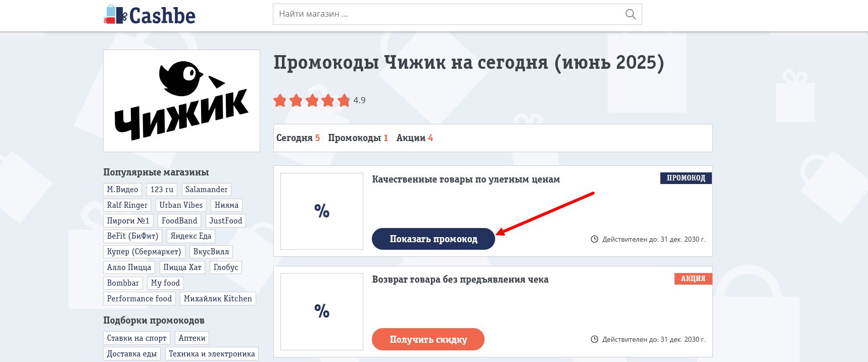Open the "Техника и электроника" collection
The image size is (868, 362).
pos(212,354)
